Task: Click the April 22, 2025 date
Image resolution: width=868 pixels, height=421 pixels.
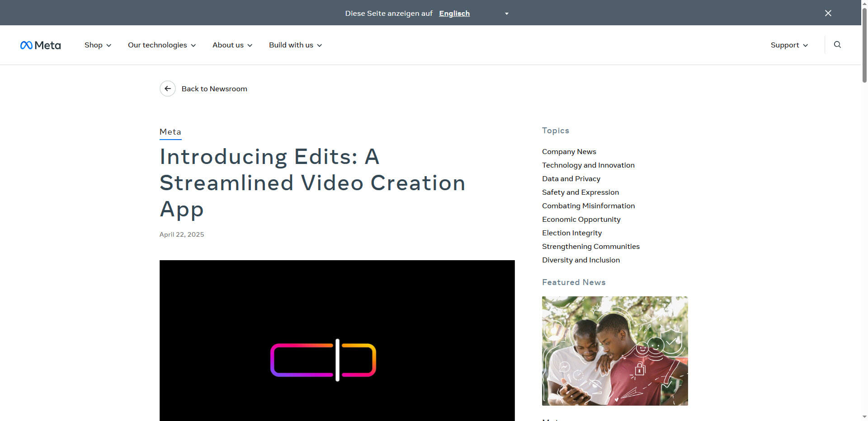Action: [x=182, y=234]
